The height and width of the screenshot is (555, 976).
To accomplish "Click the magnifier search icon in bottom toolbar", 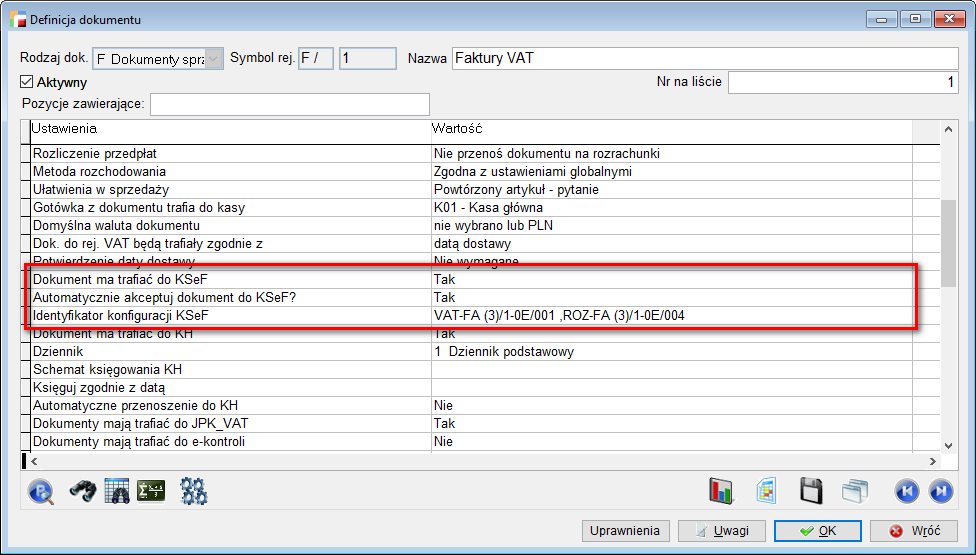I will pos(41,490).
